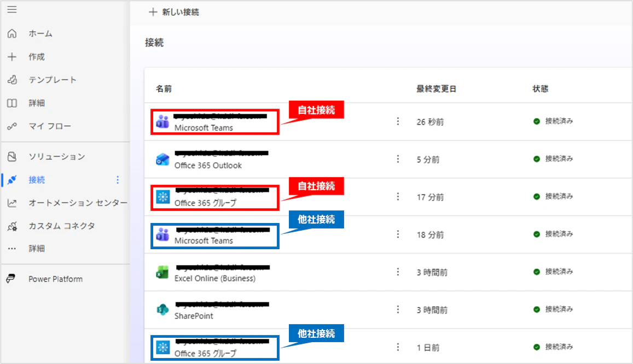Screen dimensions: 633x364
Task: Click the 新しい接続 button
Action: tap(173, 12)
